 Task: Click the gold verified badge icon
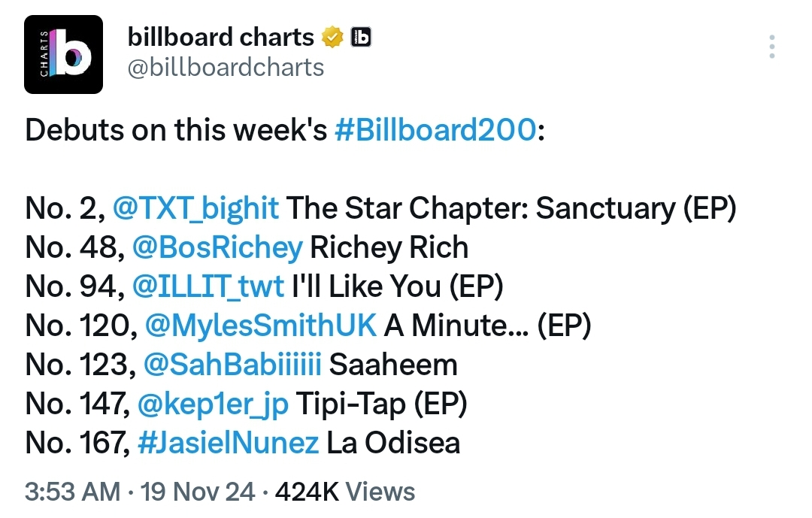click(332, 38)
